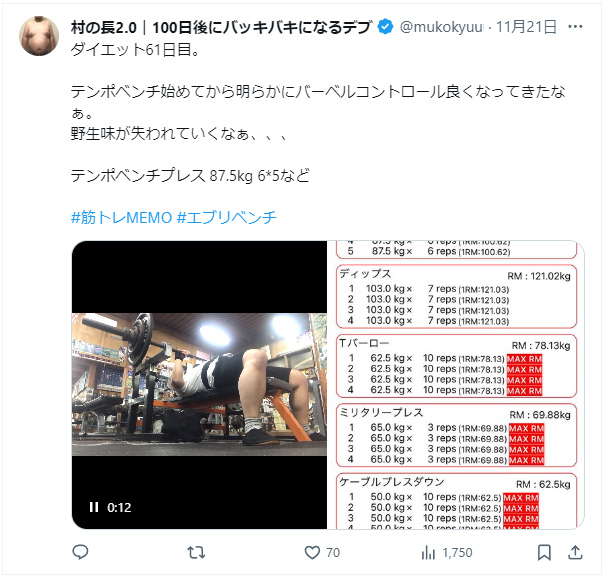The image size is (605, 575).
Task: View post analytics bar-chart icon
Action: click(x=428, y=553)
